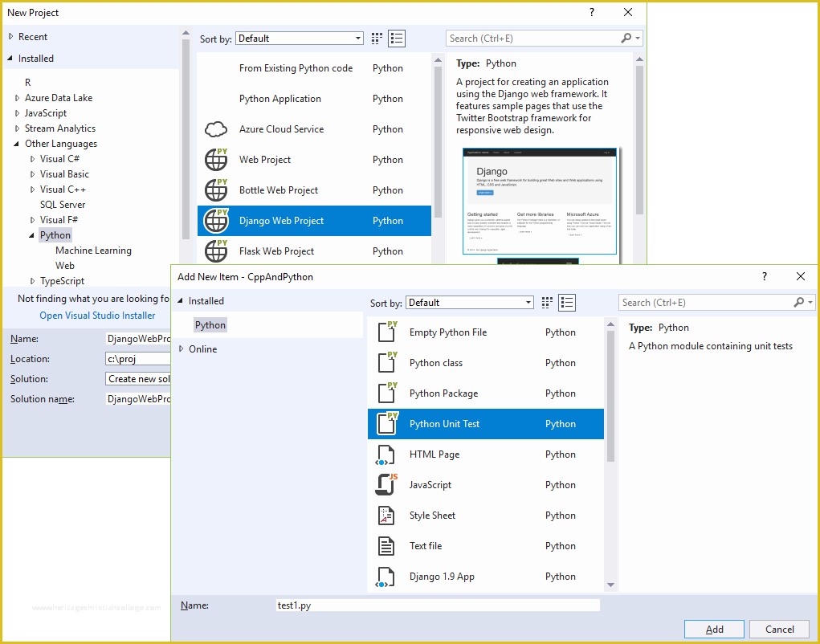This screenshot has height=644, width=820.
Task: Expand the Visual C# node
Action: 32,159
